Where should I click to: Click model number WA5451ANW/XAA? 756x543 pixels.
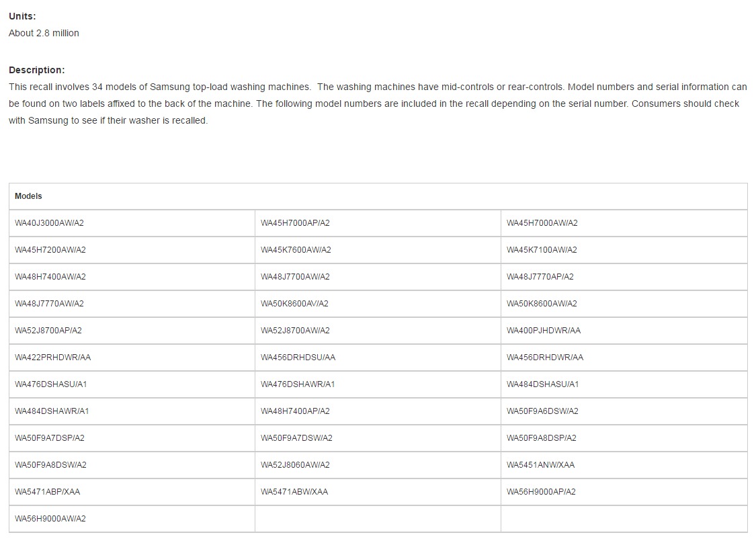click(x=540, y=465)
